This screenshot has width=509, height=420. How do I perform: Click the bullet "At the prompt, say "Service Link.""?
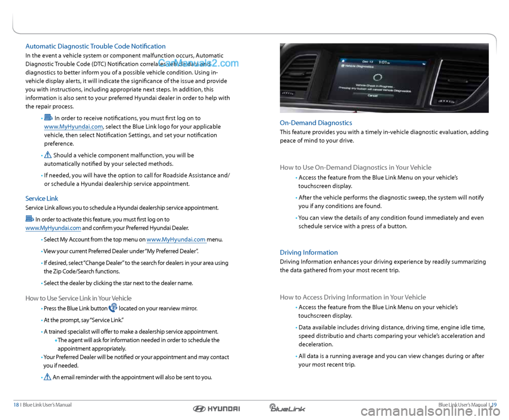click(x=83, y=320)
